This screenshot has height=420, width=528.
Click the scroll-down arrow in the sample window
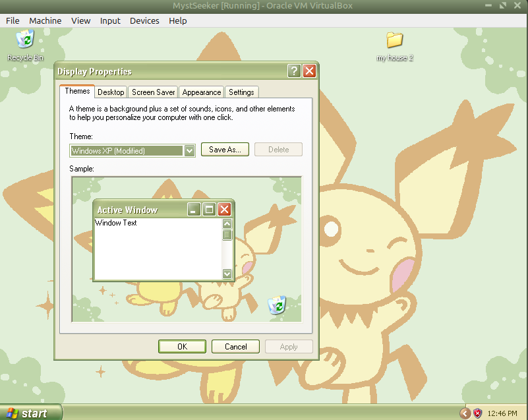pyautogui.click(x=227, y=274)
